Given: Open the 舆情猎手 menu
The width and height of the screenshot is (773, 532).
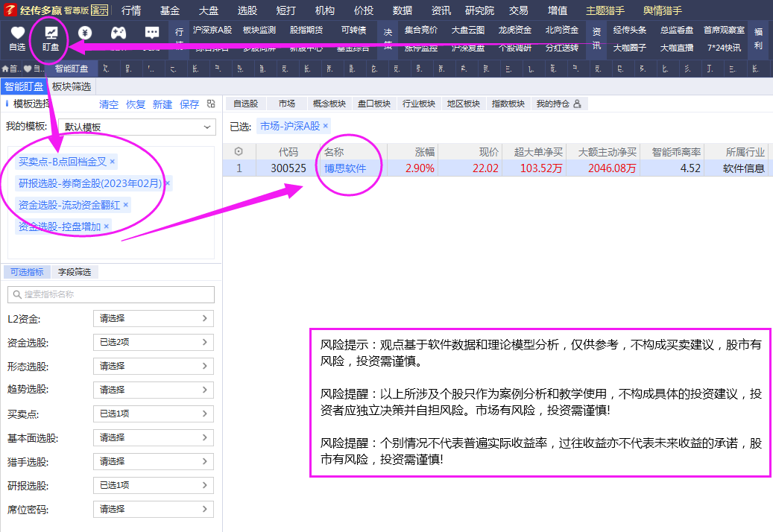Looking at the screenshot, I should (663, 10).
